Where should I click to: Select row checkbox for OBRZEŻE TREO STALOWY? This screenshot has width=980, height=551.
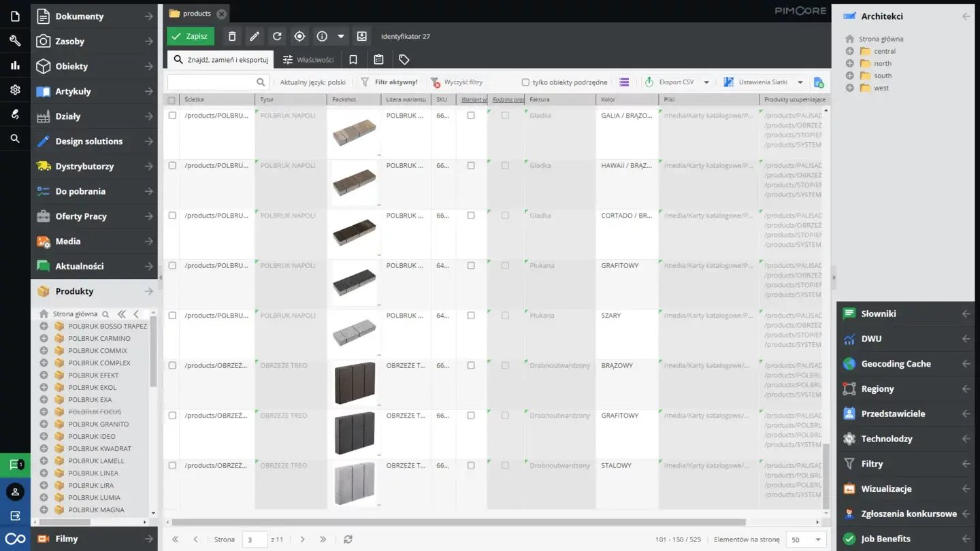point(172,465)
